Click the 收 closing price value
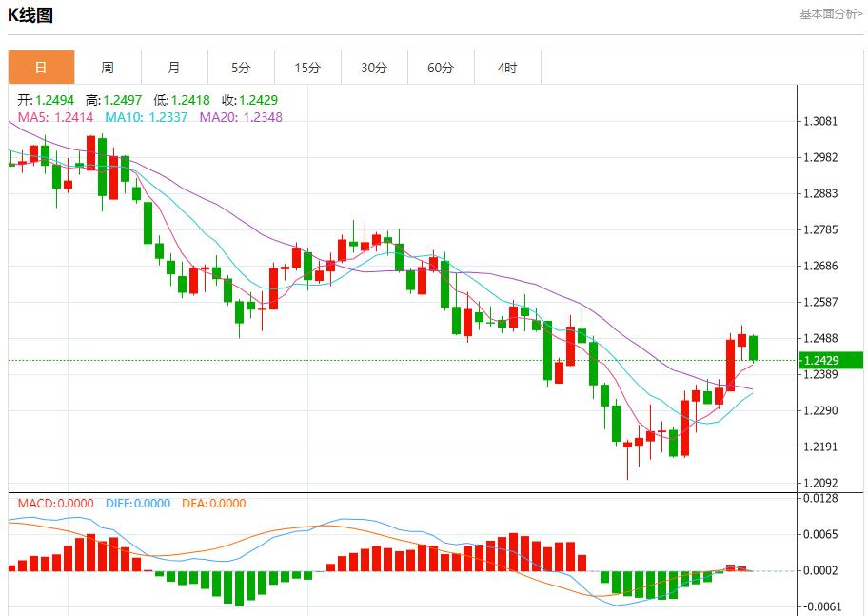 [249, 100]
